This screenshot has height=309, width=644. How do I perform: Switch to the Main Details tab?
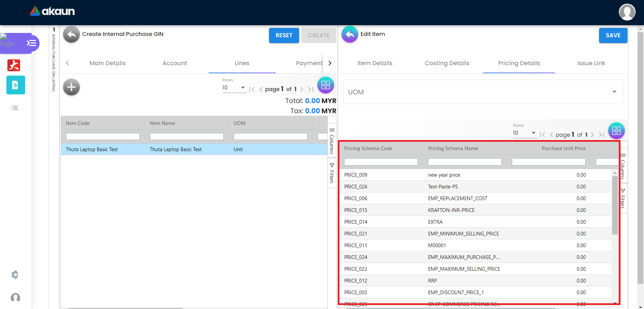coord(107,63)
